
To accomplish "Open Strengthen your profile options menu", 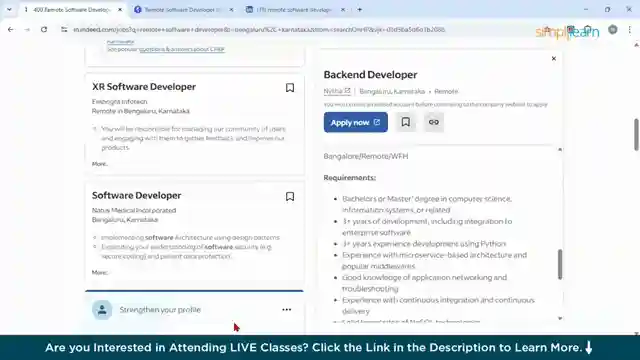I will [287, 309].
